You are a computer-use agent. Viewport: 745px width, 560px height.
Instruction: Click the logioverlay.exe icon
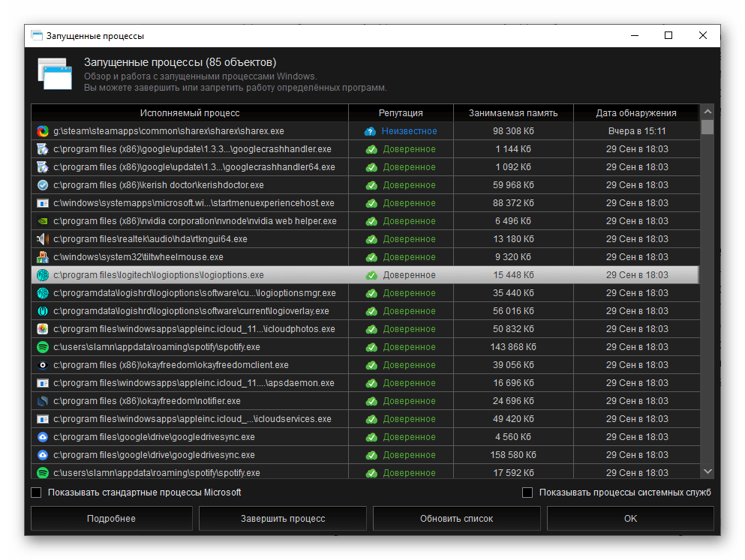coord(43,311)
